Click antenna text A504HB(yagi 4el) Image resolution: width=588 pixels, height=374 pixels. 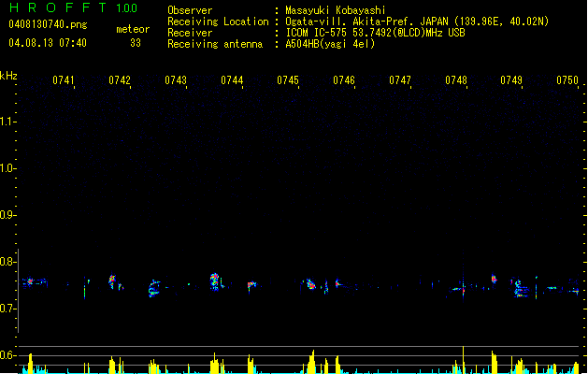(x=330, y=44)
